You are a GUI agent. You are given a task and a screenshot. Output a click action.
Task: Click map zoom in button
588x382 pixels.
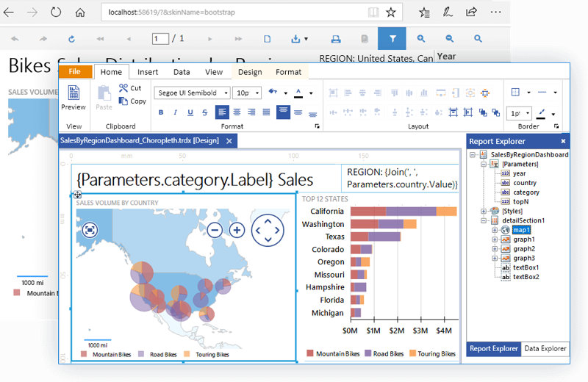pyautogui.click(x=237, y=230)
